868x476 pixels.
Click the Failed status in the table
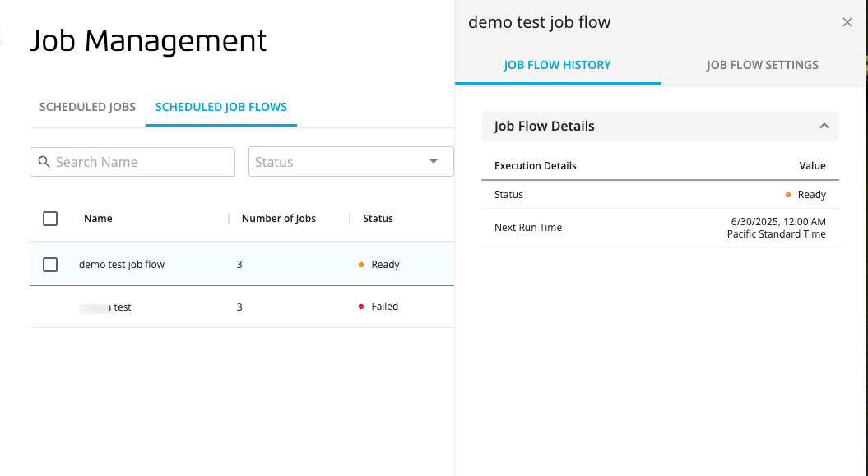tap(384, 307)
